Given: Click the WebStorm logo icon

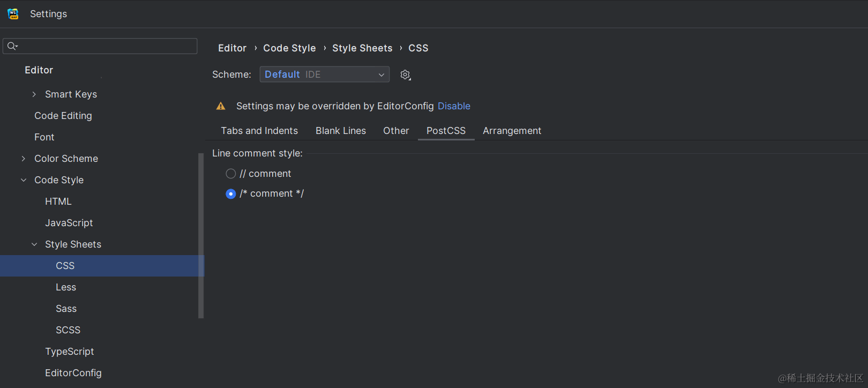Looking at the screenshot, I should (x=13, y=14).
